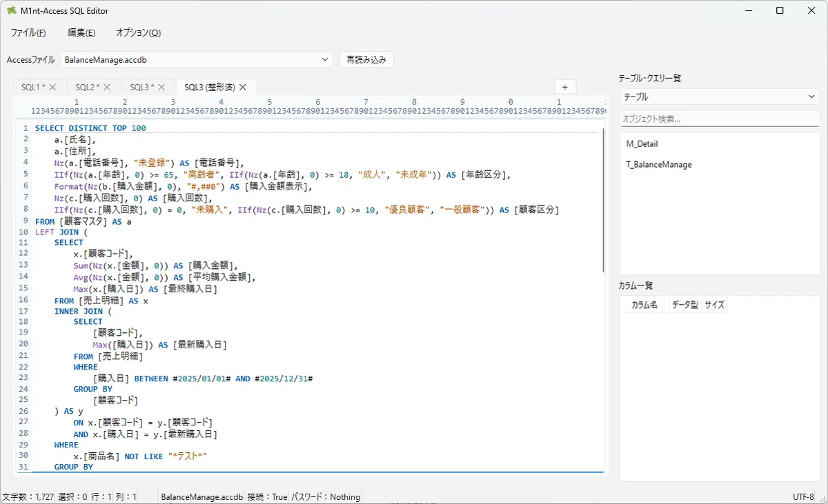Select M_Detail in the table list
The height and width of the screenshot is (504, 828).
(642, 144)
